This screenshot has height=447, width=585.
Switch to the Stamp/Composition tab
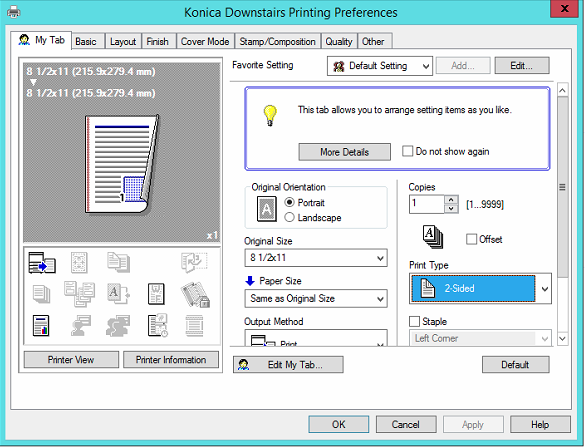[x=277, y=41]
